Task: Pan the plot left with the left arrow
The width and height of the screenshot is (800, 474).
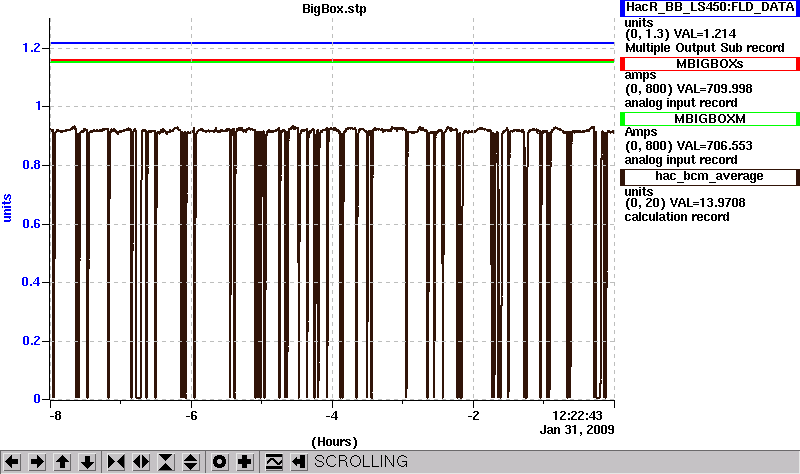Action: pos(12,462)
